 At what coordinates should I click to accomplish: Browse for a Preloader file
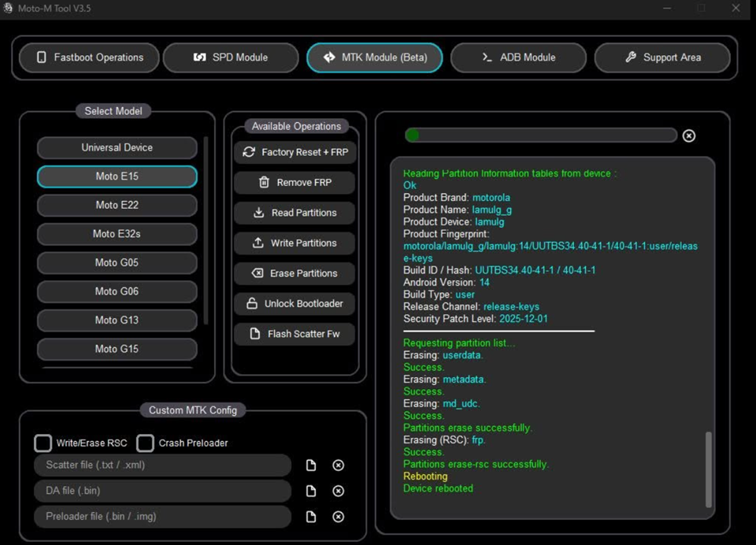point(311,517)
